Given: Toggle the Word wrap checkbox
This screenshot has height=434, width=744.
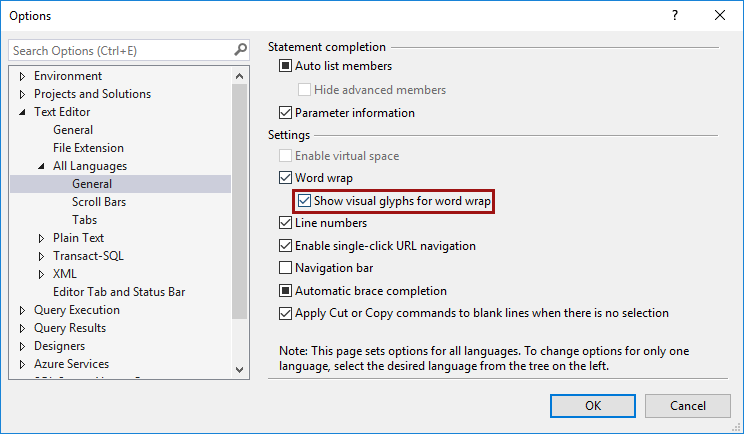Looking at the screenshot, I should [286, 179].
